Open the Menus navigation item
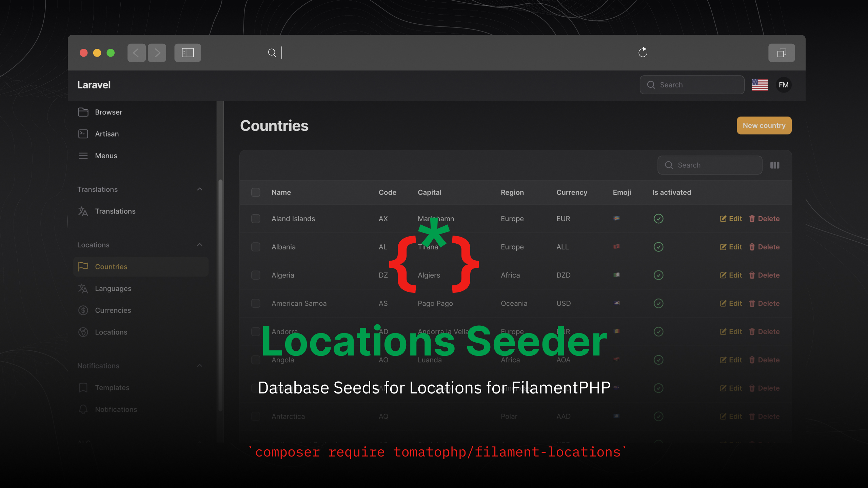 tap(105, 155)
